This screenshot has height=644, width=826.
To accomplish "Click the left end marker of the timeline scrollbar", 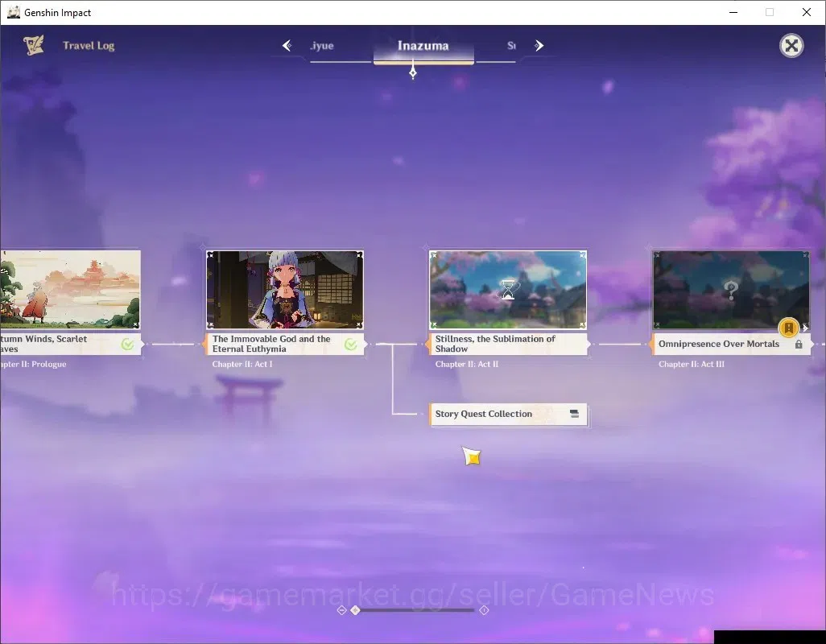I will click(341, 609).
